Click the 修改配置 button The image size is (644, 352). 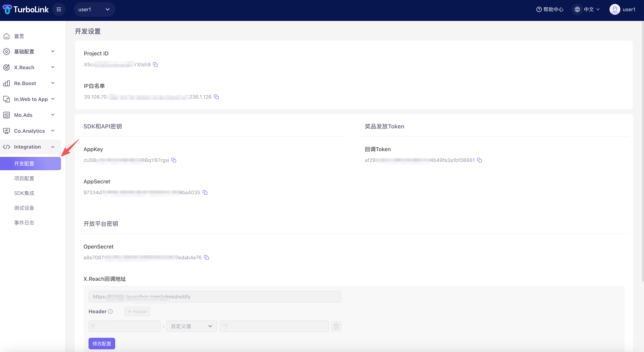click(x=102, y=344)
